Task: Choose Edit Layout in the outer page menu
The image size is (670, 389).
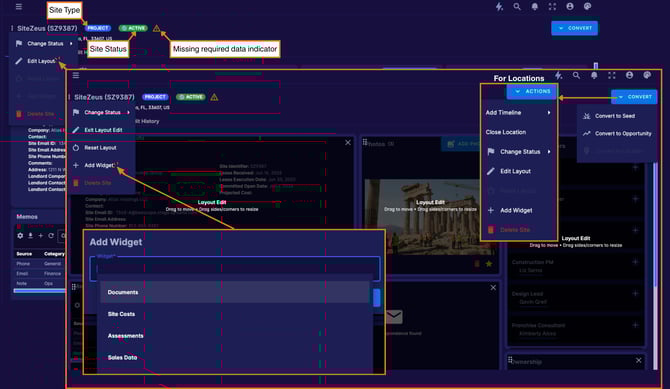Action: (42, 61)
